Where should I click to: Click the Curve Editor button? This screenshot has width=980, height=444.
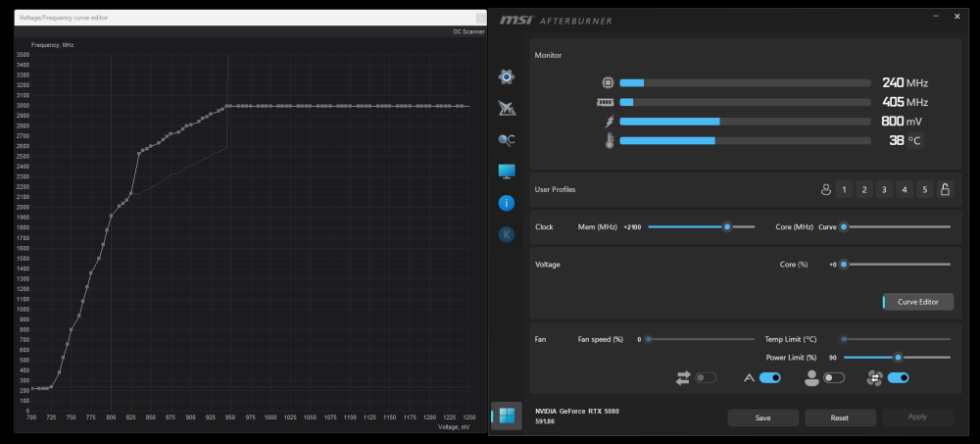pyautogui.click(x=918, y=302)
